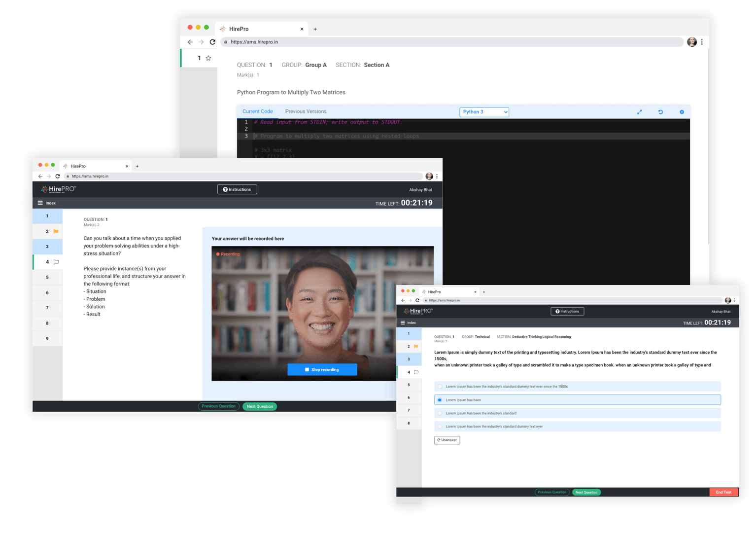
Task: Close HirePro tab in coding window
Action: (302, 29)
